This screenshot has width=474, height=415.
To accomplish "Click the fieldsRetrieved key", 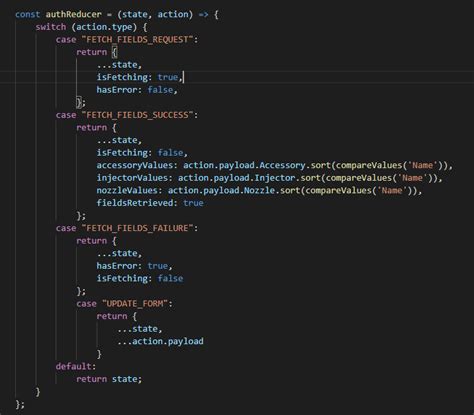I will pyautogui.click(x=135, y=203).
